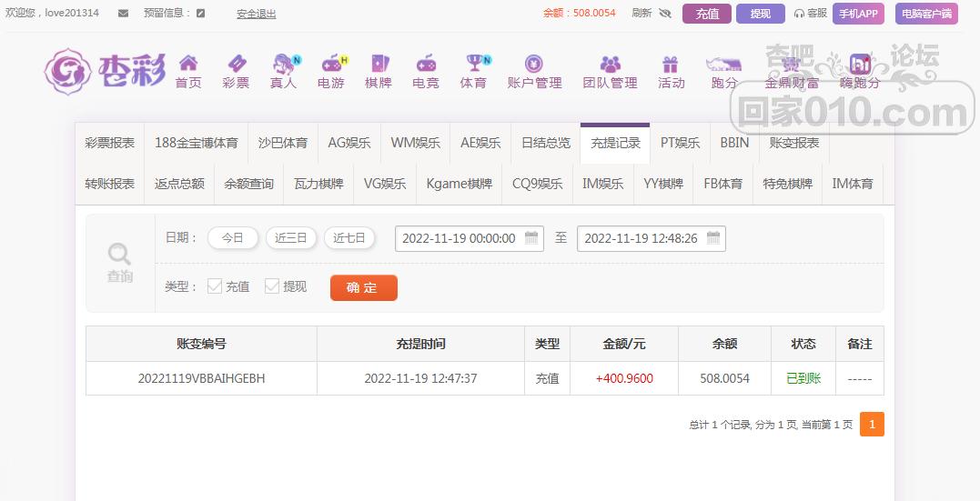Open the 团队管理 team icon
The image size is (980, 501).
point(610,64)
